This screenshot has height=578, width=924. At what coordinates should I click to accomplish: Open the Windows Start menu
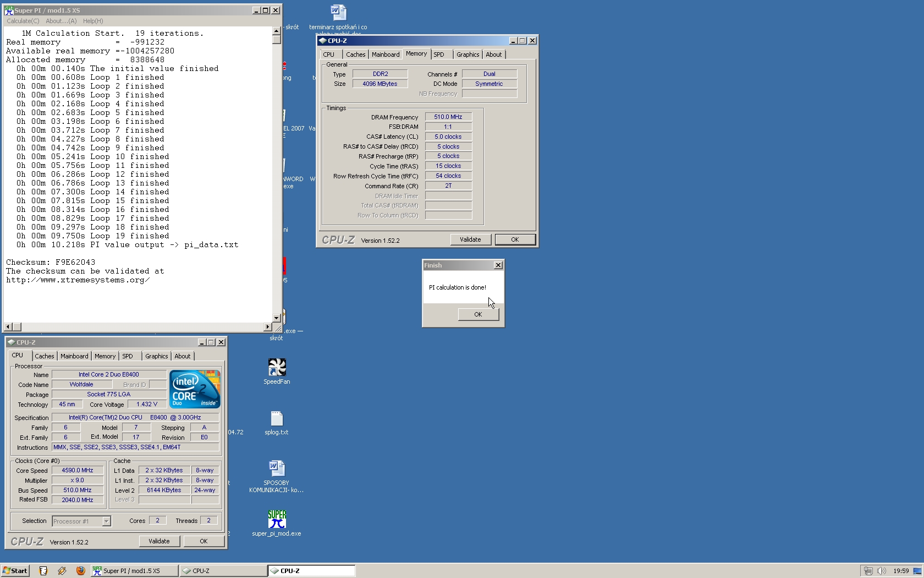tap(15, 571)
